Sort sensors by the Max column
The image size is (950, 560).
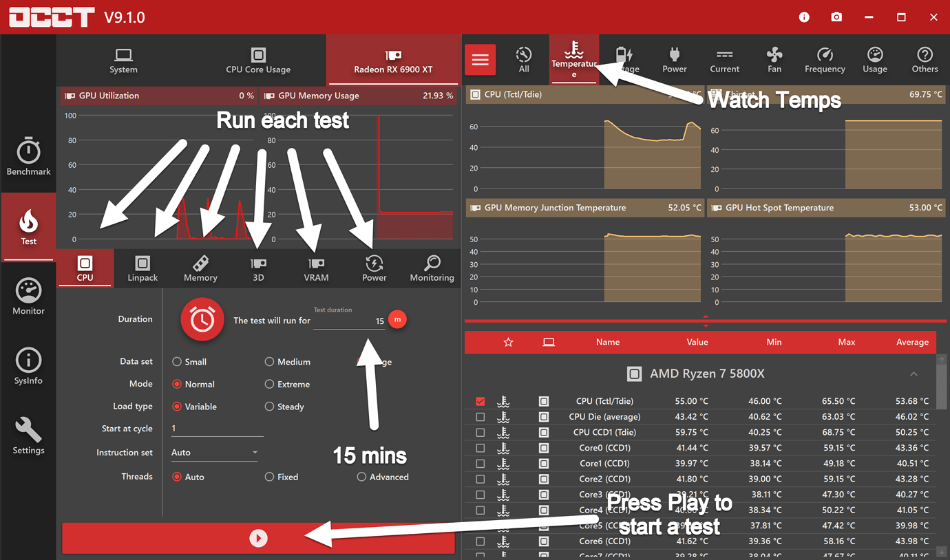847,342
